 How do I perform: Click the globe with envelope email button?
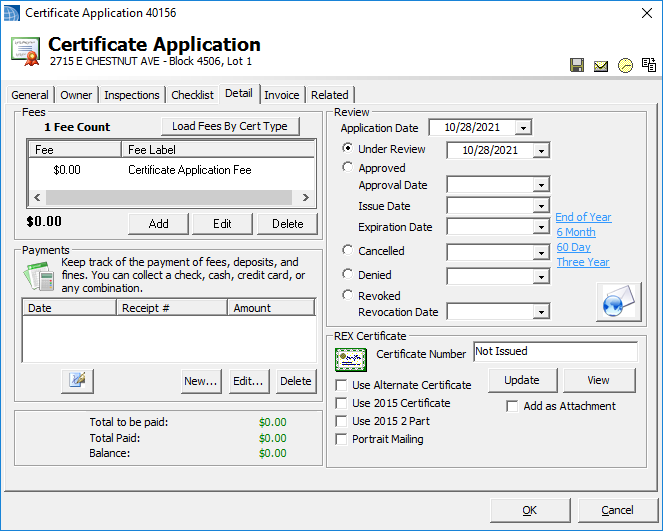coord(619,302)
